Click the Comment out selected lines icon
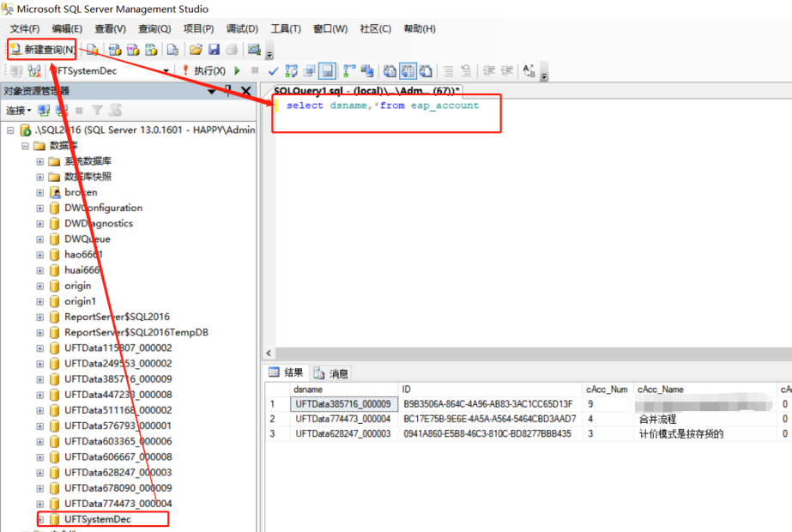Screen dimensions: 792x532 [x=448, y=71]
